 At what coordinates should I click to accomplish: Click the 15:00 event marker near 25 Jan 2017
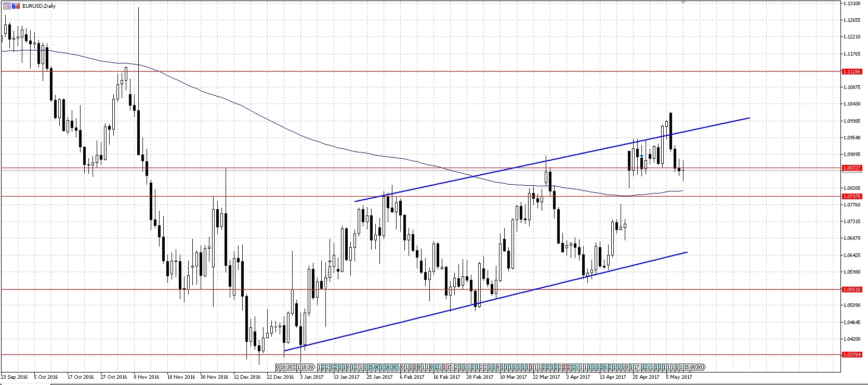pos(373,367)
